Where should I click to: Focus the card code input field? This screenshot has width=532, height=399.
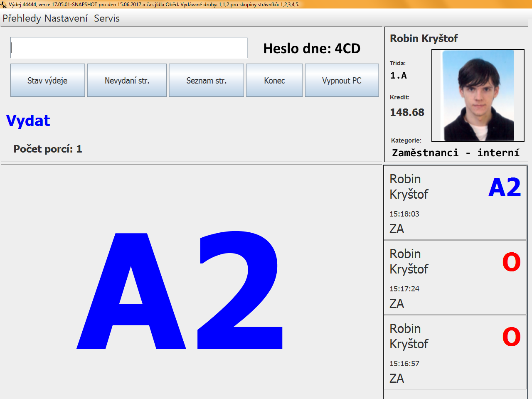[x=129, y=48]
